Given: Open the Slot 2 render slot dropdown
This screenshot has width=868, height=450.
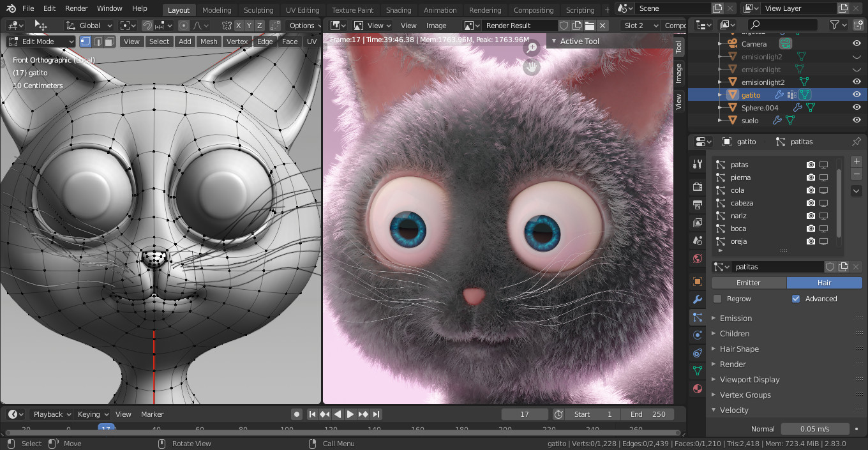Looking at the screenshot, I should 640,26.
